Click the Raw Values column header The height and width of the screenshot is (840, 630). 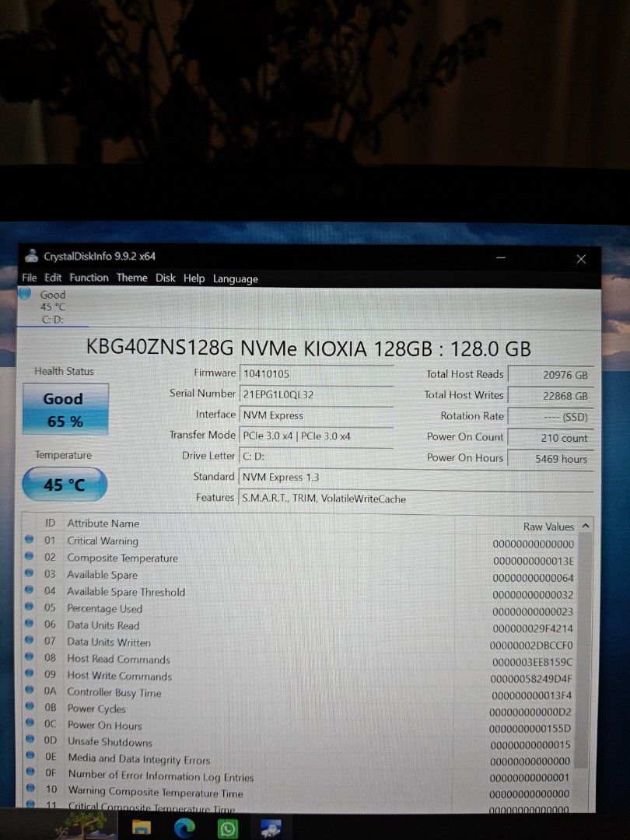[x=548, y=527]
